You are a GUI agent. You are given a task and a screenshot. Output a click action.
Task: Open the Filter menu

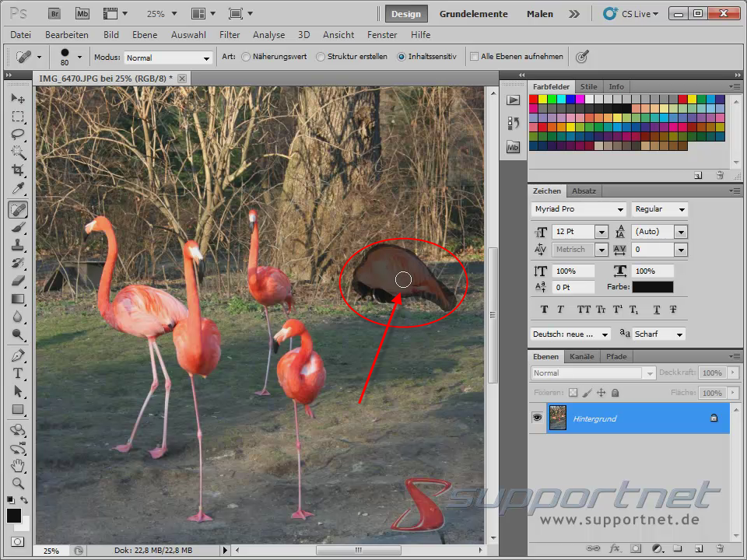[230, 35]
